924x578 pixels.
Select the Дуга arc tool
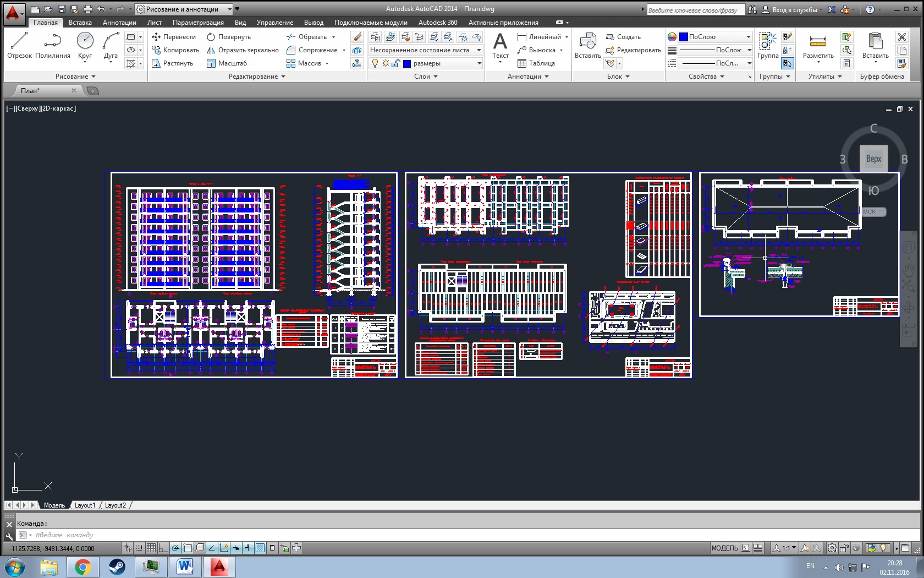pos(111,45)
